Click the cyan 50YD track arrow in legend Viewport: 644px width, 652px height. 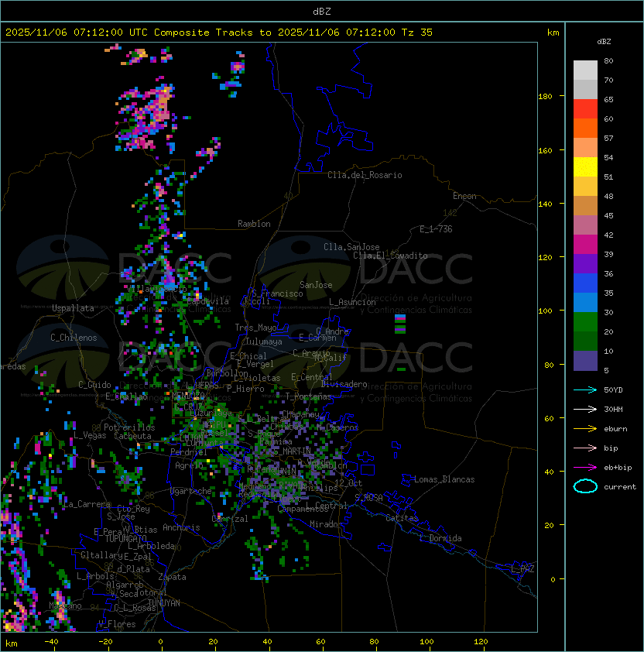pos(585,389)
